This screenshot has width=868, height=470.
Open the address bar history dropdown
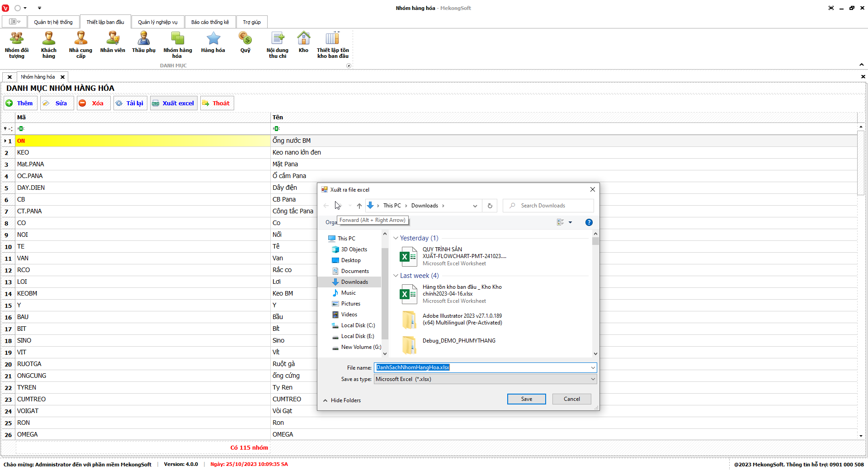click(x=475, y=206)
